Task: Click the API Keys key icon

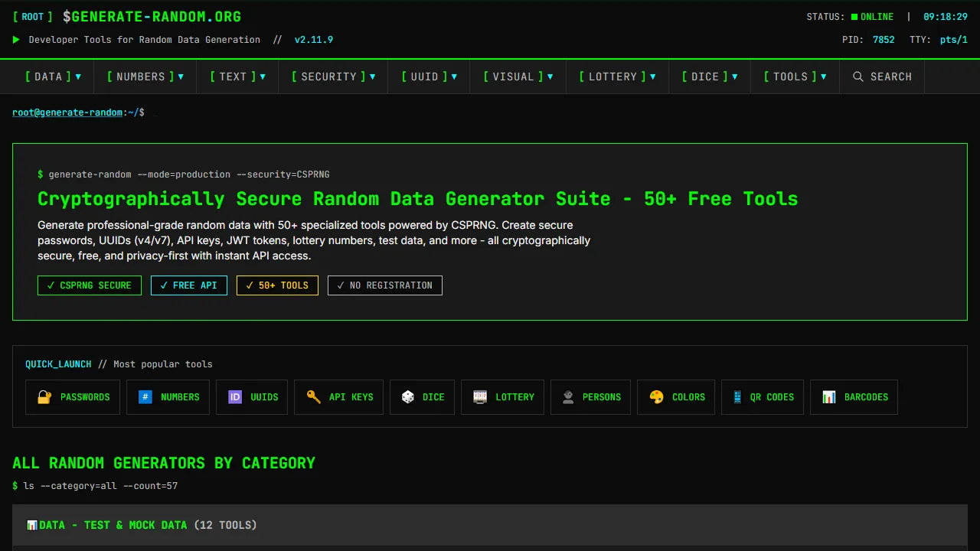Action: (x=313, y=396)
